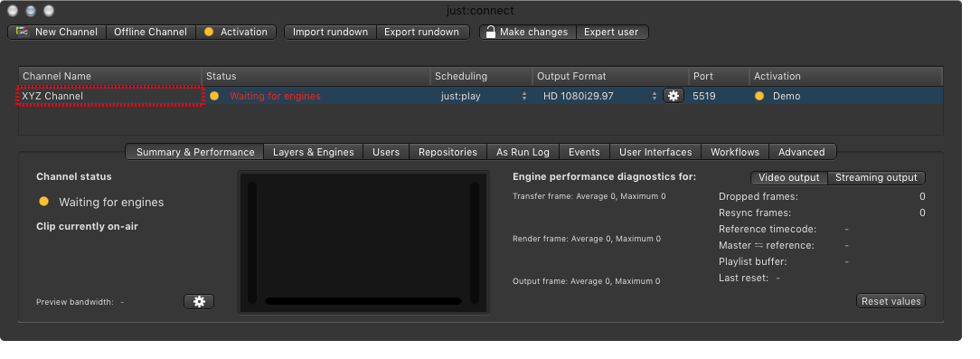The height and width of the screenshot is (359, 980).
Task: Click the Port column header
Action: point(719,76)
